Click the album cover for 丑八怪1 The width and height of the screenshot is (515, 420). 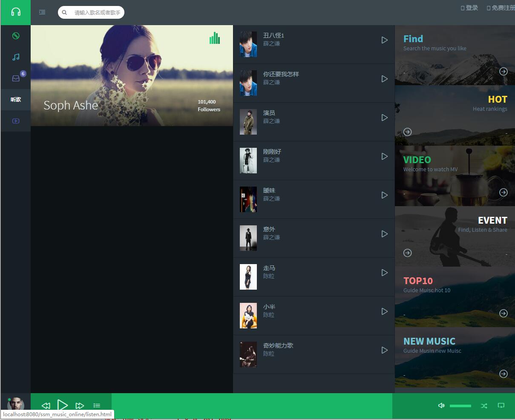coord(248,44)
